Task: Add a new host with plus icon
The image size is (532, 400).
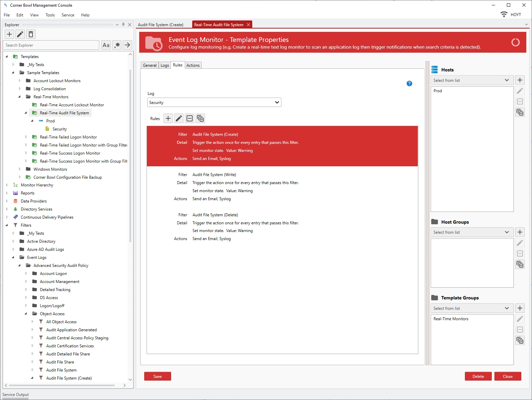Action: click(x=520, y=80)
